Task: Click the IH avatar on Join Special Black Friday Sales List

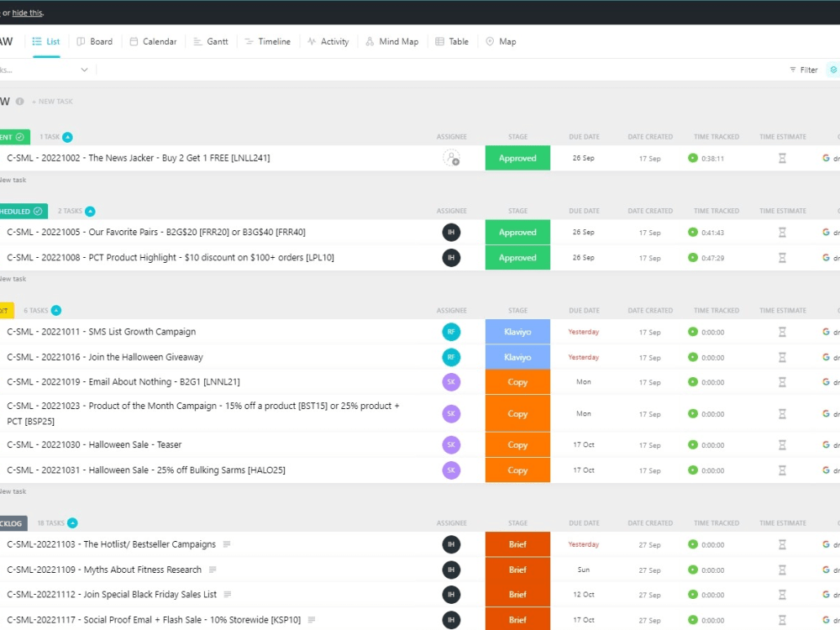Action: tap(451, 594)
